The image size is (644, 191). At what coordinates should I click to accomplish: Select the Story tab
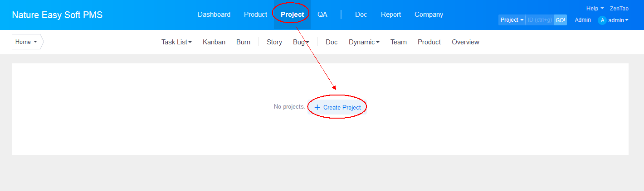[x=274, y=42]
